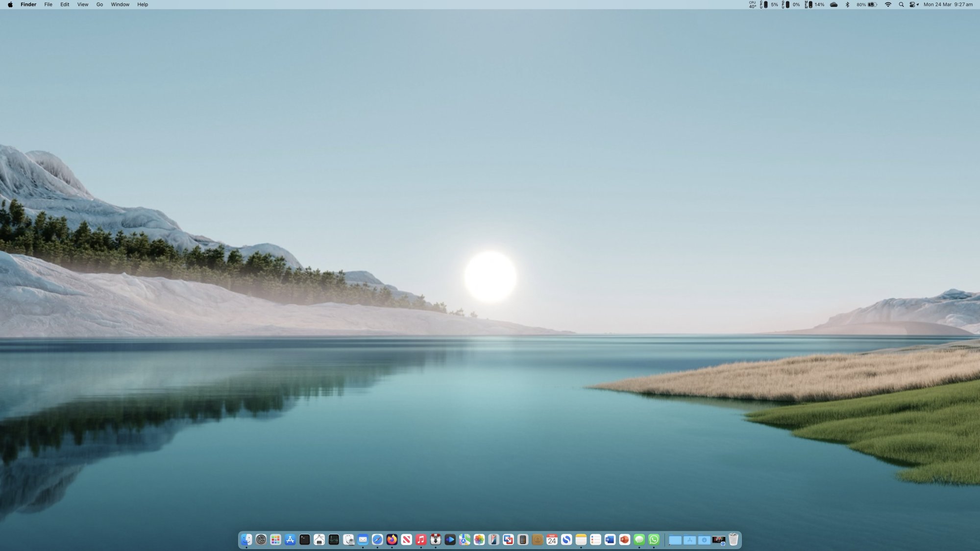Expand the Downloads stack in Dock
This screenshot has height=551, width=980.
704,540
